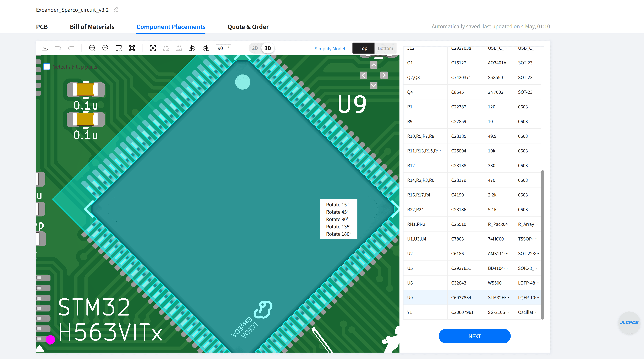The height and width of the screenshot is (359, 644).
Task: Show the Top side of the board
Action: [x=363, y=48]
